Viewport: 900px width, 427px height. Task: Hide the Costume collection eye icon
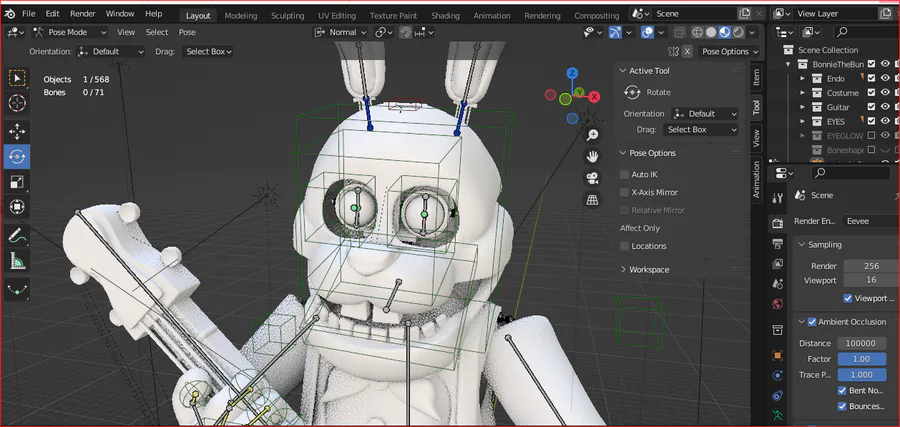tap(886, 92)
